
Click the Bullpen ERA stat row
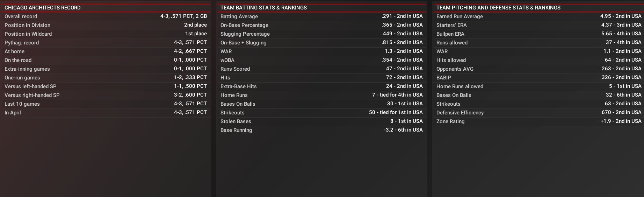point(538,34)
